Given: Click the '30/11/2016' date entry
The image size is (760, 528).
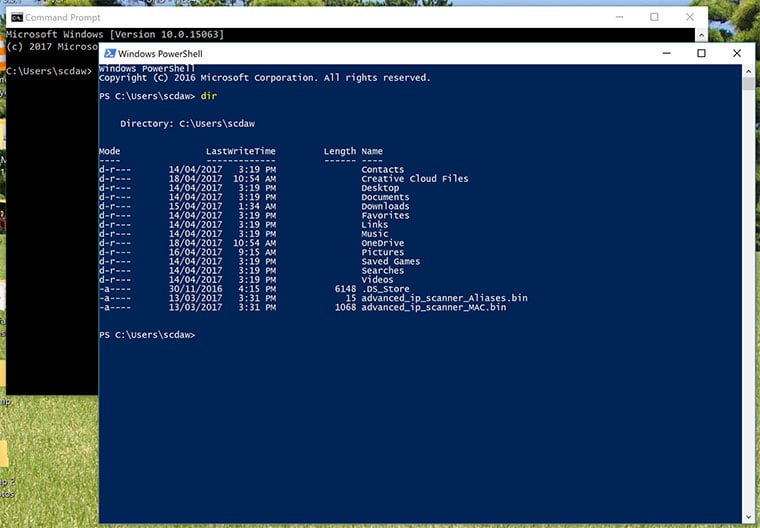Looking at the screenshot, I should 195,289.
